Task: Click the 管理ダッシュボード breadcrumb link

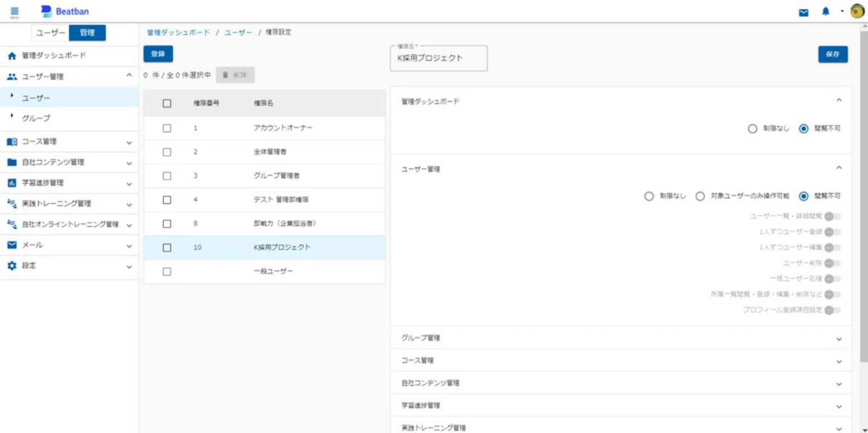Action: [178, 32]
